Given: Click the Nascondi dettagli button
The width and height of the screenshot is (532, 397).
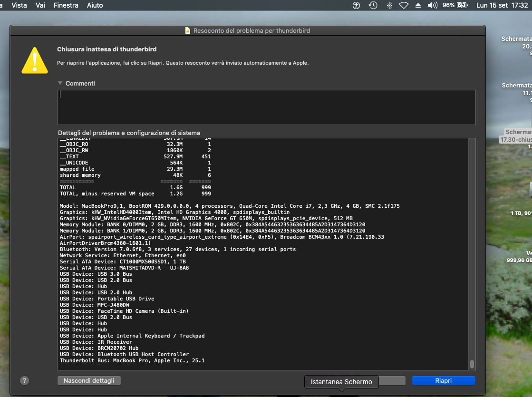Looking at the screenshot, I should [89, 380].
